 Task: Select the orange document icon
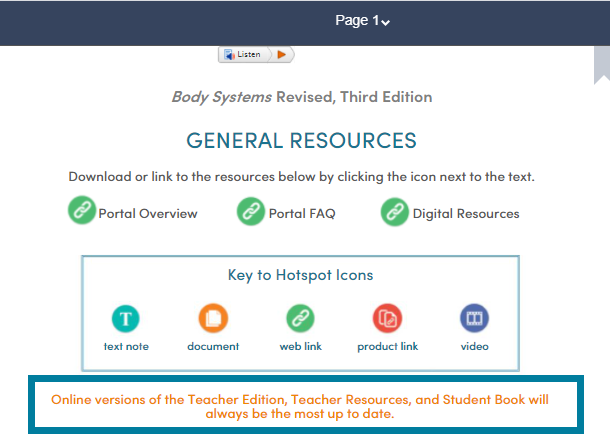[x=213, y=319]
